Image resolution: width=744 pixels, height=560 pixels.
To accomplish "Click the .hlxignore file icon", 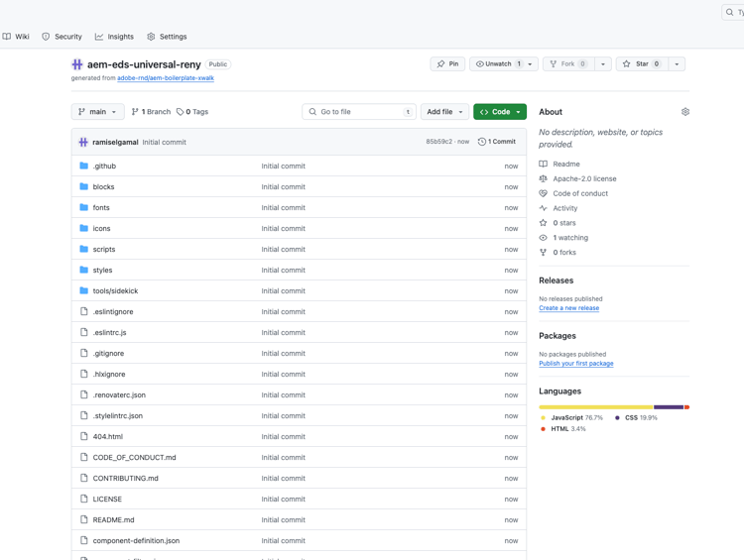I will click(x=84, y=374).
